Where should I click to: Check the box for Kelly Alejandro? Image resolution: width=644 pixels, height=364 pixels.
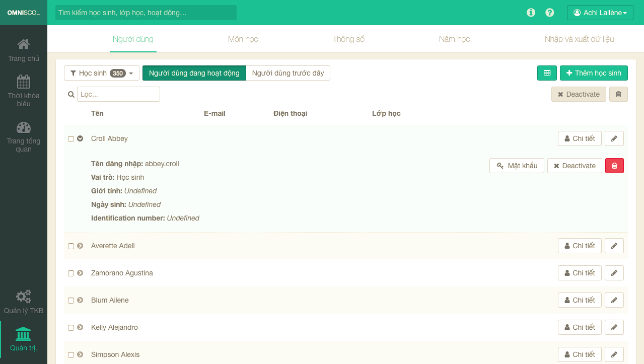coord(71,328)
